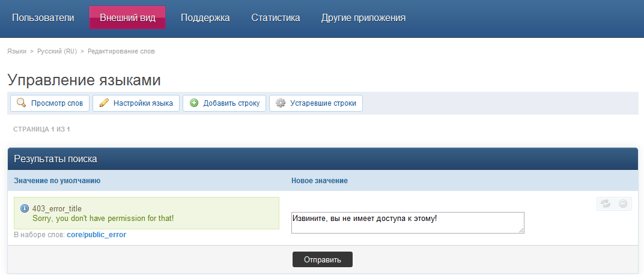Click the gear icon on Устаревшие строки
The image size is (644, 275).
[281, 103]
